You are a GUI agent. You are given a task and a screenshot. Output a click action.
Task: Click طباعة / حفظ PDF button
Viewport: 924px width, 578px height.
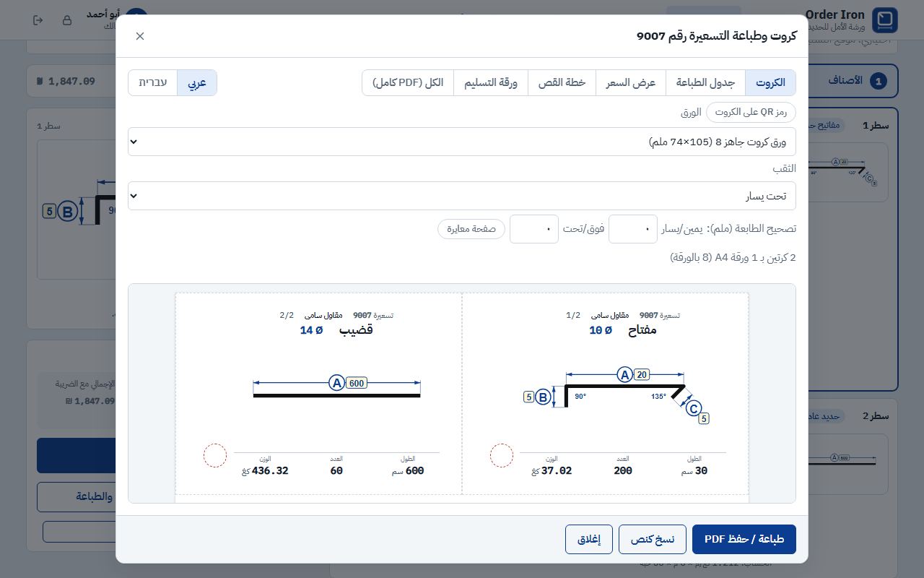tap(744, 540)
